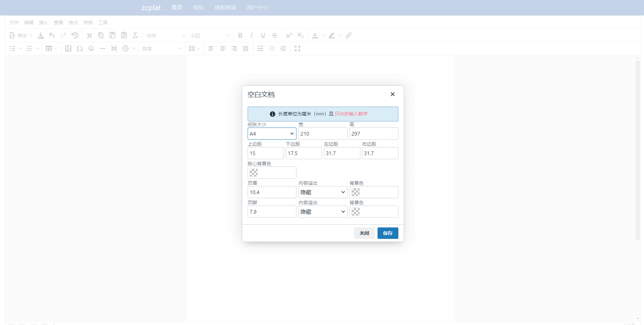Insert a horizontal line
This screenshot has width=644, height=325.
click(x=103, y=48)
